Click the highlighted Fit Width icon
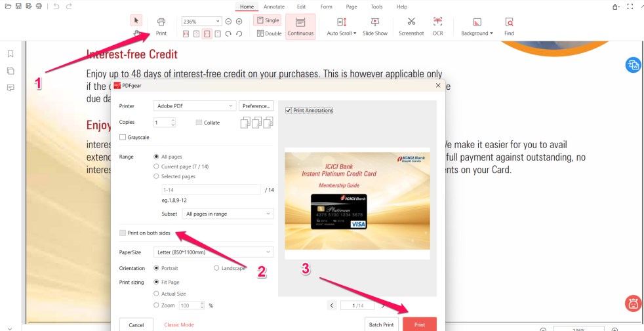Viewport: 644px width, 331px height. pos(207,33)
